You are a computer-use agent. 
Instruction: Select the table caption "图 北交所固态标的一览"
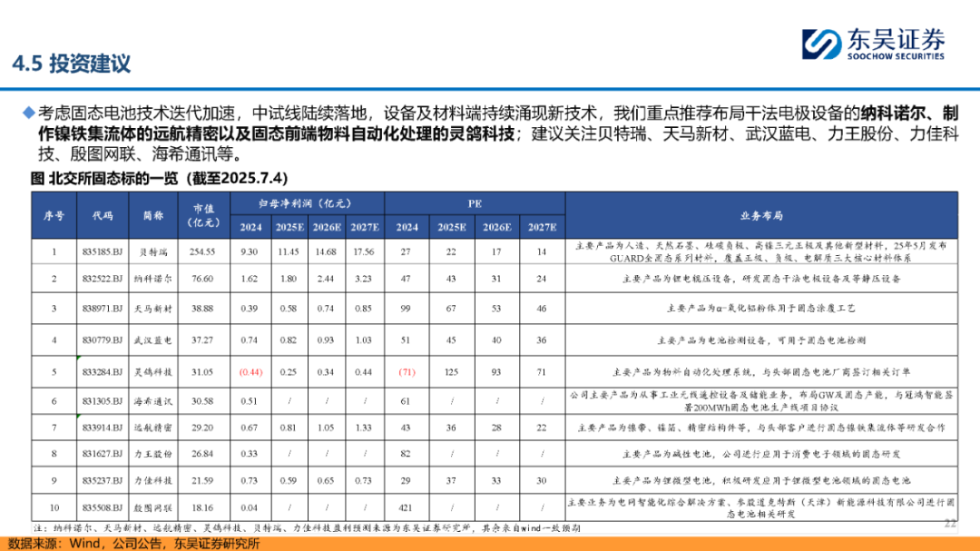[105, 178]
